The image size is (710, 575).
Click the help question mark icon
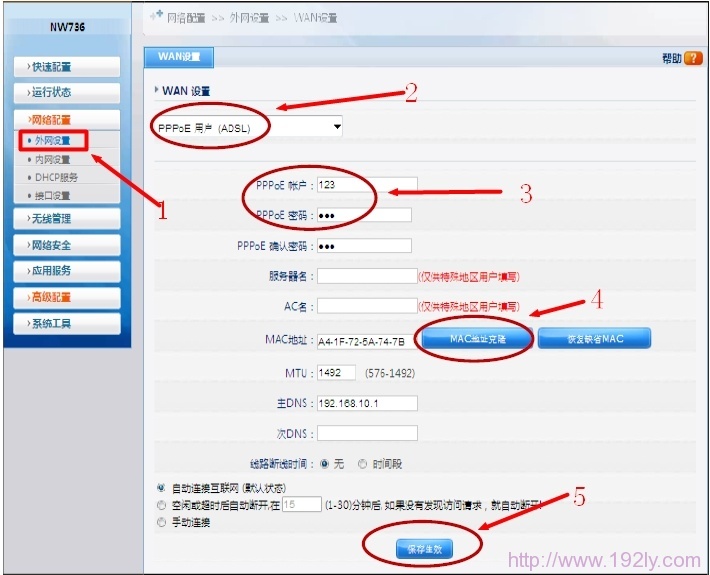(693, 59)
